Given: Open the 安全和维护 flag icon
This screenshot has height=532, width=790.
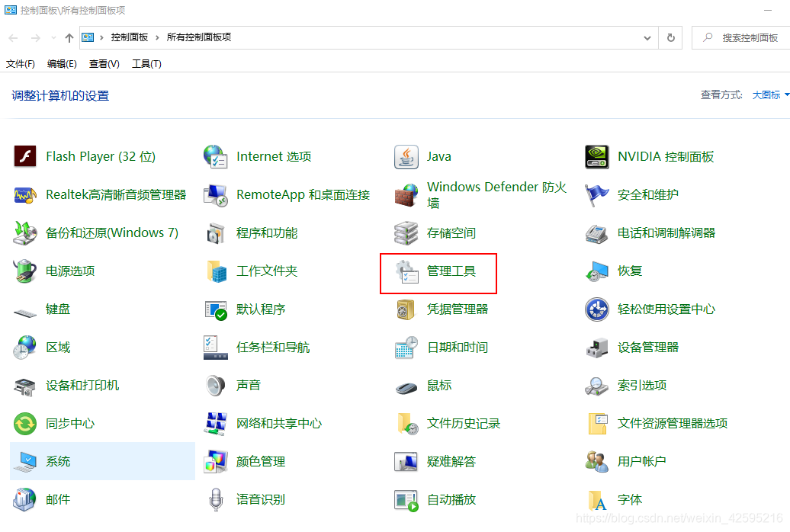Looking at the screenshot, I should click(x=597, y=195).
